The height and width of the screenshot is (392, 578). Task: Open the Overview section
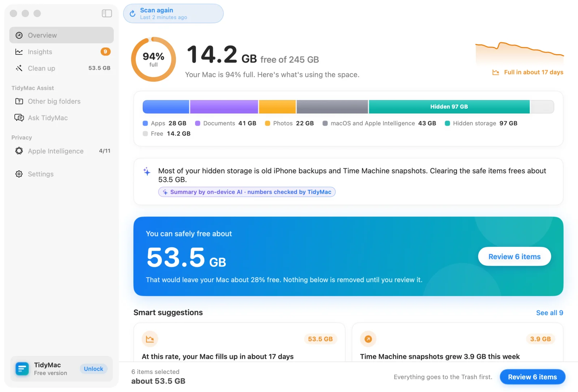(x=61, y=35)
